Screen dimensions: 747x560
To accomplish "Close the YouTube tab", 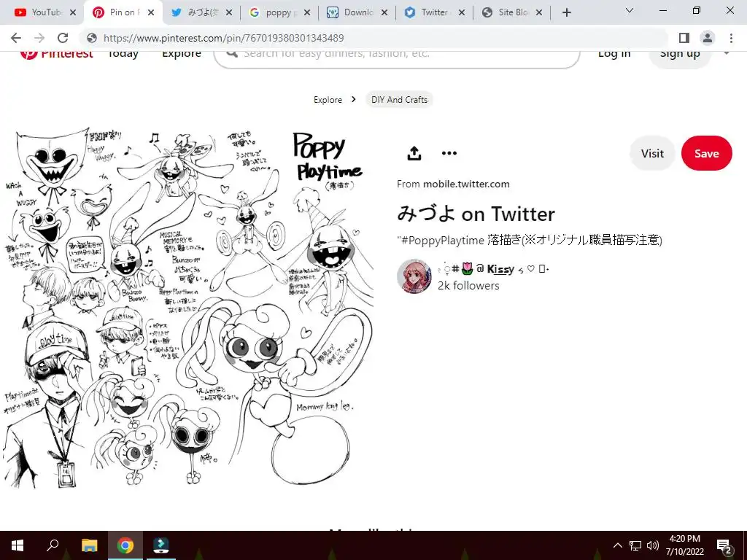I will click(73, 12).
